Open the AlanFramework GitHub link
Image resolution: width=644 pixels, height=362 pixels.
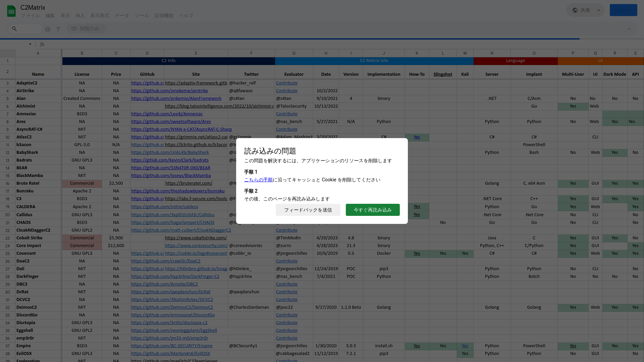[x=176, y=99]
